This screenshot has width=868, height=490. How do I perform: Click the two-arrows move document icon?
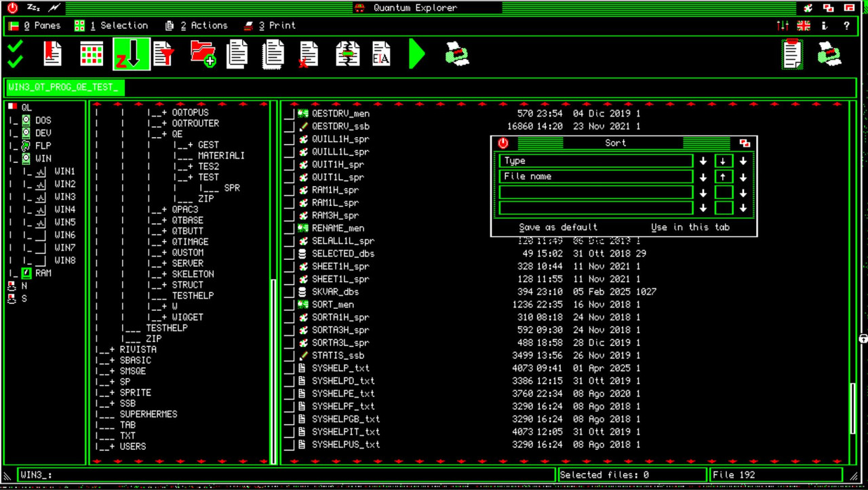click(x=347, y=54)
